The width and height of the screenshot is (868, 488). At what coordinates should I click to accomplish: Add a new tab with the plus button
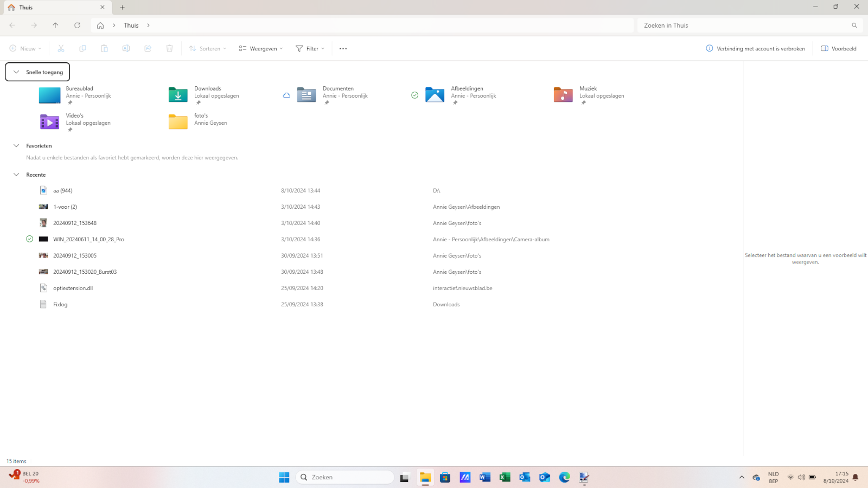(x=122, y=8)
